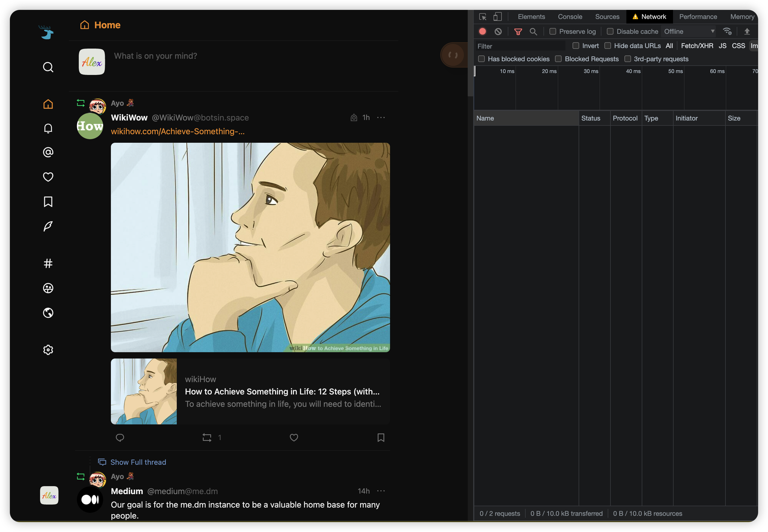Image resolution: width=768 pixels, height=532 pixels.
Task: Sort requests by Protocol column header
Action: tap(626, 118)
